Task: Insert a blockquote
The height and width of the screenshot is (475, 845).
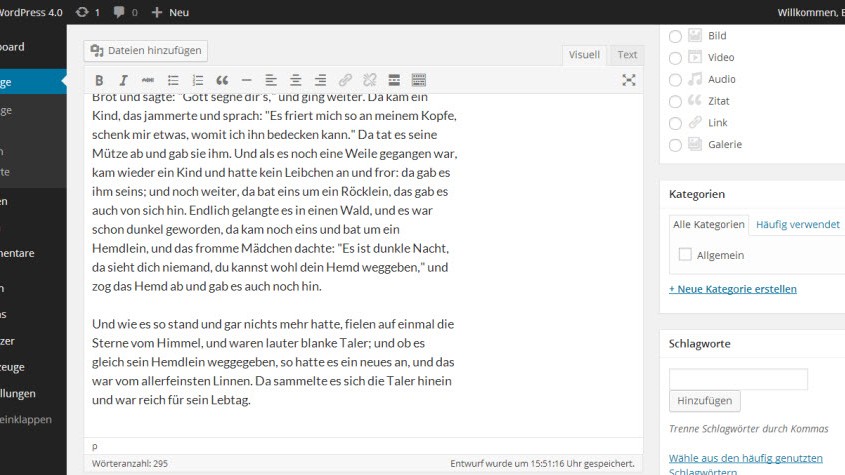Action: point(222,80)
